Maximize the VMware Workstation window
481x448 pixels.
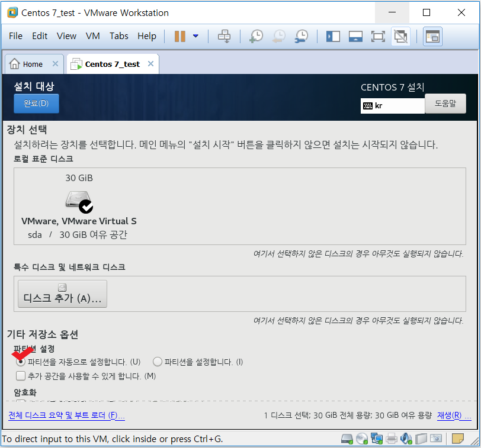427,12
